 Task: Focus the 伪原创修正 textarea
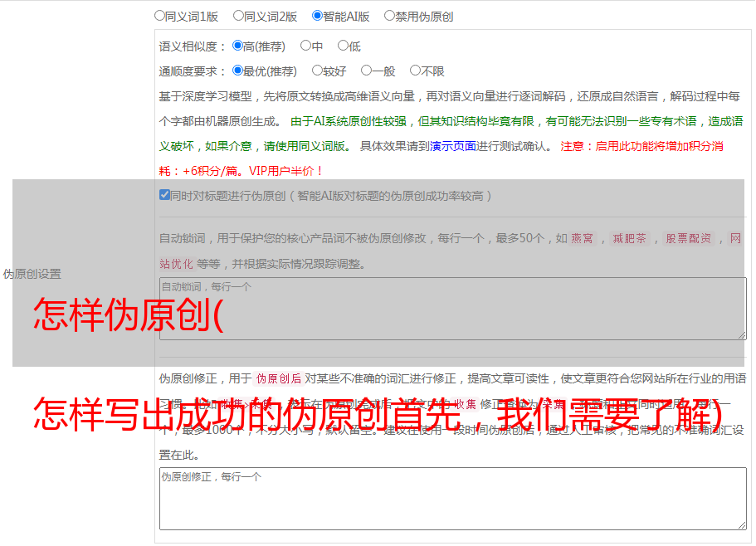click(x=453, y=499)
